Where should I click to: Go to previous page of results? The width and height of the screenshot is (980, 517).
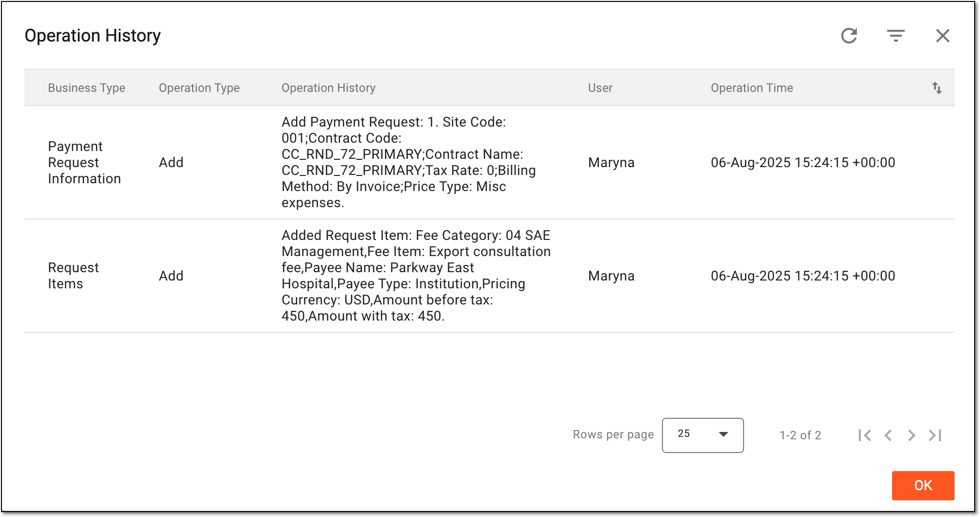tap(888, 435)
